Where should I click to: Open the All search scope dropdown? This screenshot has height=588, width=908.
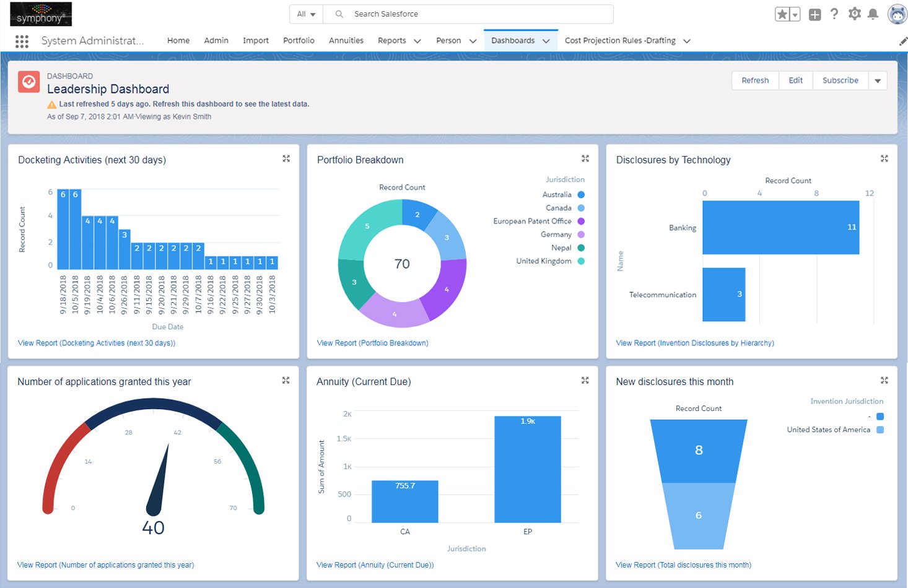tap(306, 14)
